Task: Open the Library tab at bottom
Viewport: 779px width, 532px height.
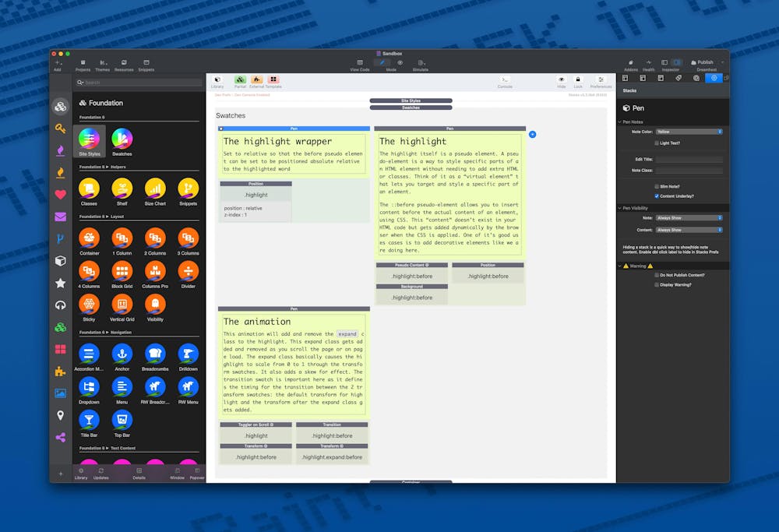Action: 81,474
